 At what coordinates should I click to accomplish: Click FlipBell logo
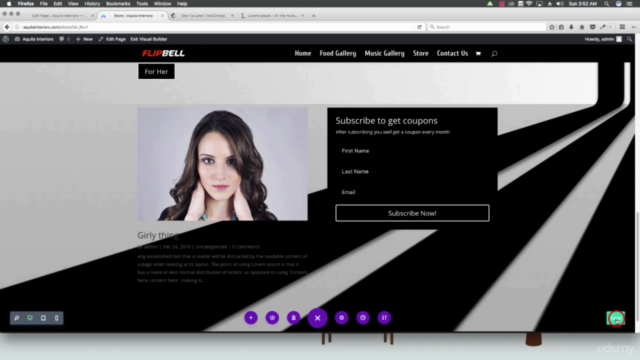click(163, 53)
